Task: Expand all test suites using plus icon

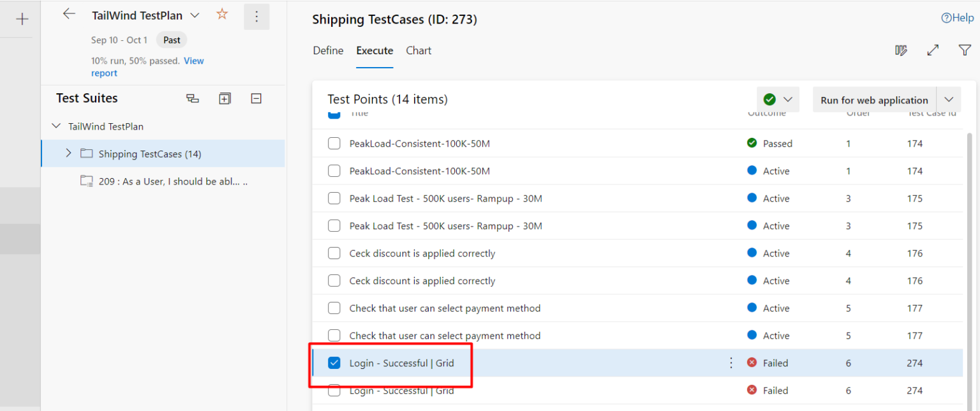Action: pos(225,98)
